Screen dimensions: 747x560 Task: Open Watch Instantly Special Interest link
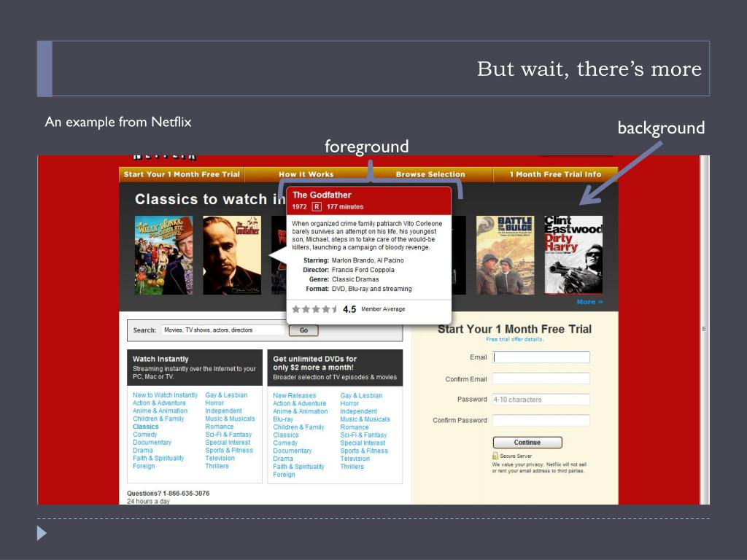[x=228, y=443]
